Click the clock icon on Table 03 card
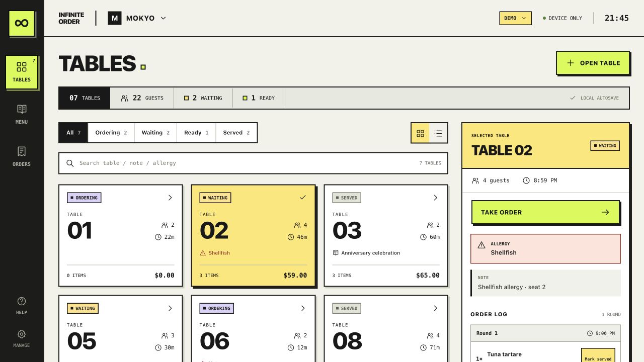Screen dimensions: 644x362 (424, 237)
